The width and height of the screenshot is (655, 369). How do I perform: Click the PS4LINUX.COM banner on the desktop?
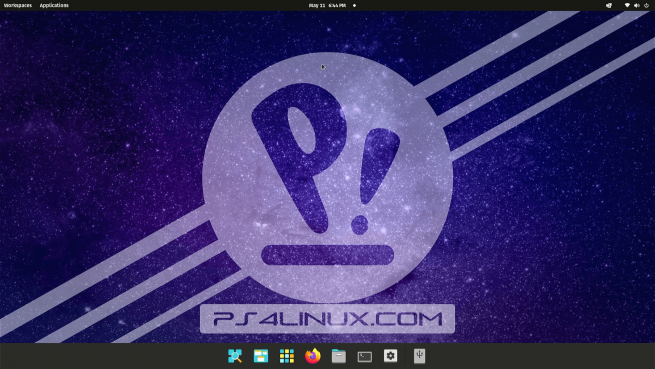pyautogui.click(x=328, y=319)
